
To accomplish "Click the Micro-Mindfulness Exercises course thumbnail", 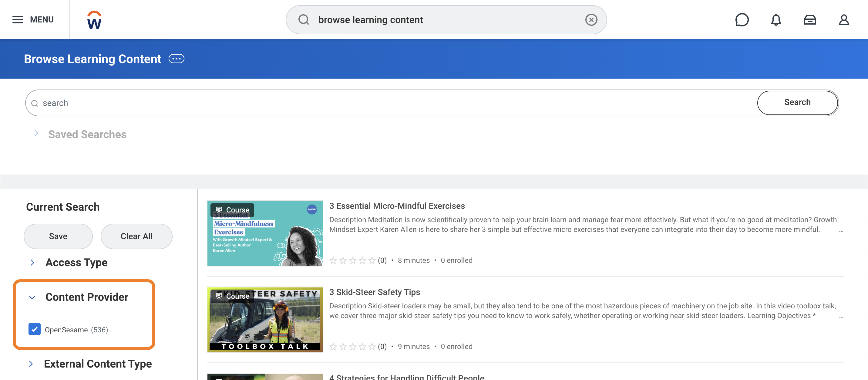I will click(x=265, y=233).
